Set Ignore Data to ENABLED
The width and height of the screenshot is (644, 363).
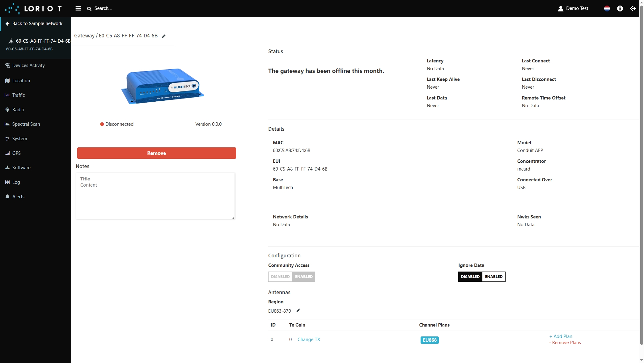click(x=494, y=276)
